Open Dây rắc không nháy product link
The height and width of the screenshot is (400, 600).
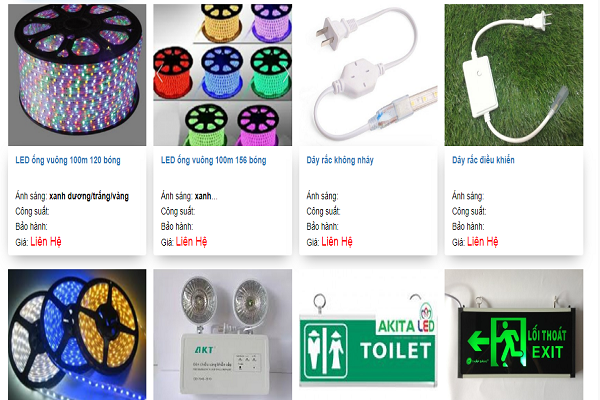(x=340, y=160)
